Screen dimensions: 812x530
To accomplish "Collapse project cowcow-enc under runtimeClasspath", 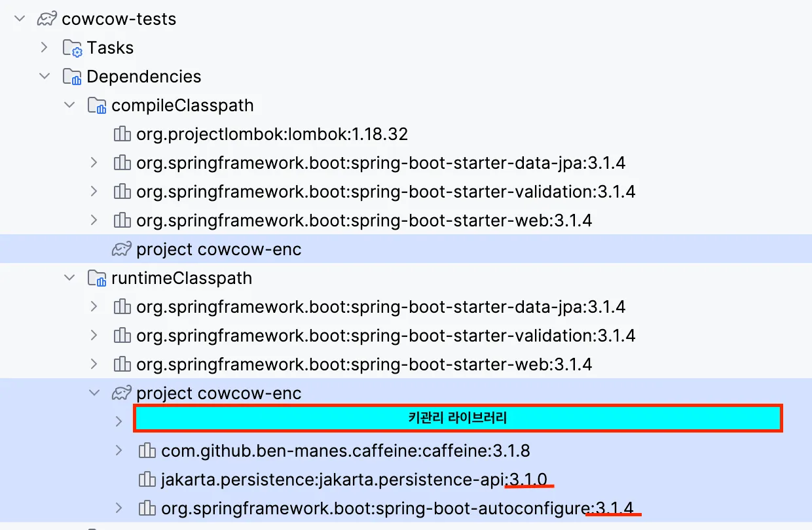I will [x=94, y=393].
